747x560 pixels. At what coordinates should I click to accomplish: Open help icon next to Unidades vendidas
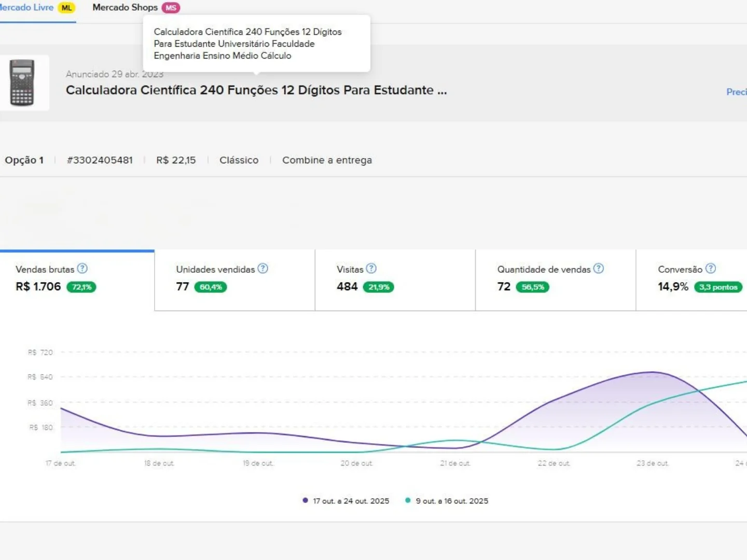pos(263,269)
